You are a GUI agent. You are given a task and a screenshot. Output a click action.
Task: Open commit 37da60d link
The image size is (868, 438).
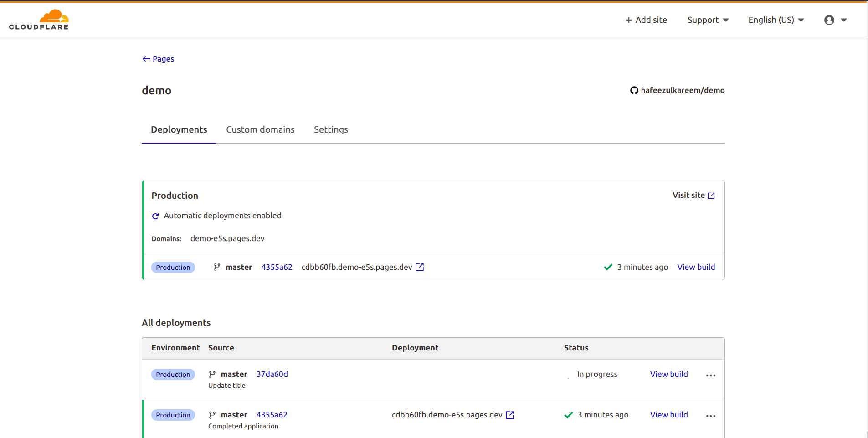click(272, 374)
